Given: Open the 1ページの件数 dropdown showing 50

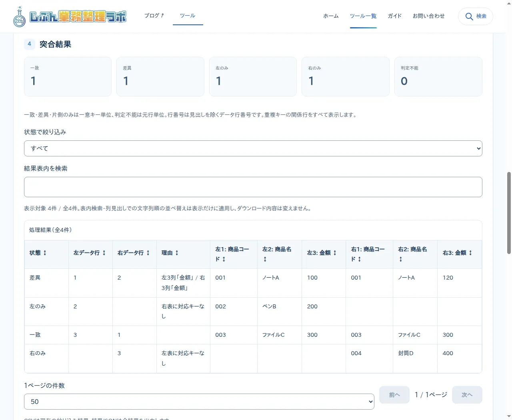Looking at the screenshot, I should coord(199,402).
